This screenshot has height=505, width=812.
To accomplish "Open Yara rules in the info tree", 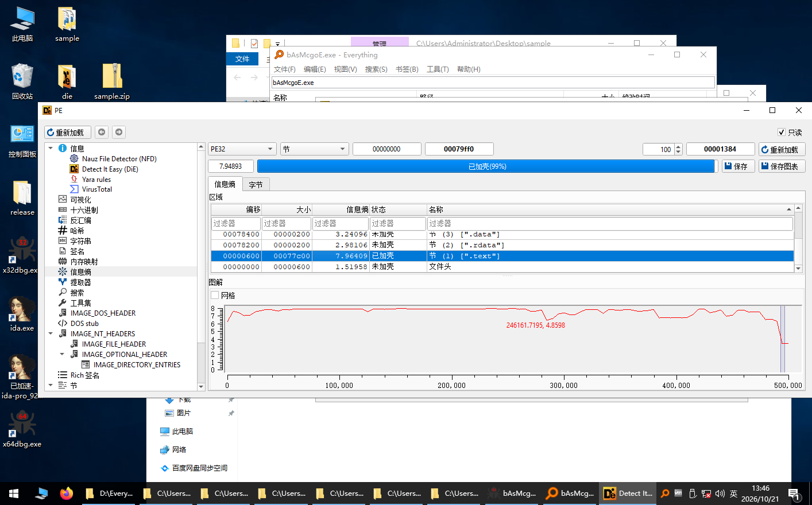I will click(96, 180).
